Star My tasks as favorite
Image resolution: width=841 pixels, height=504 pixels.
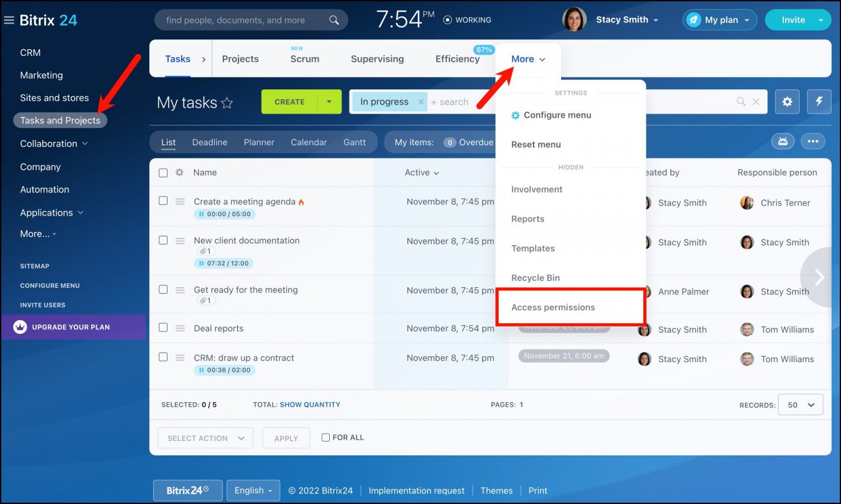coord(227,103)
